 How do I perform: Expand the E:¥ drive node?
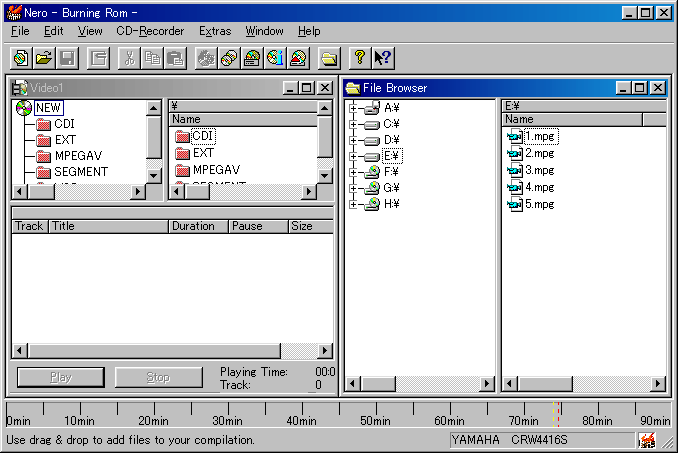353,156
